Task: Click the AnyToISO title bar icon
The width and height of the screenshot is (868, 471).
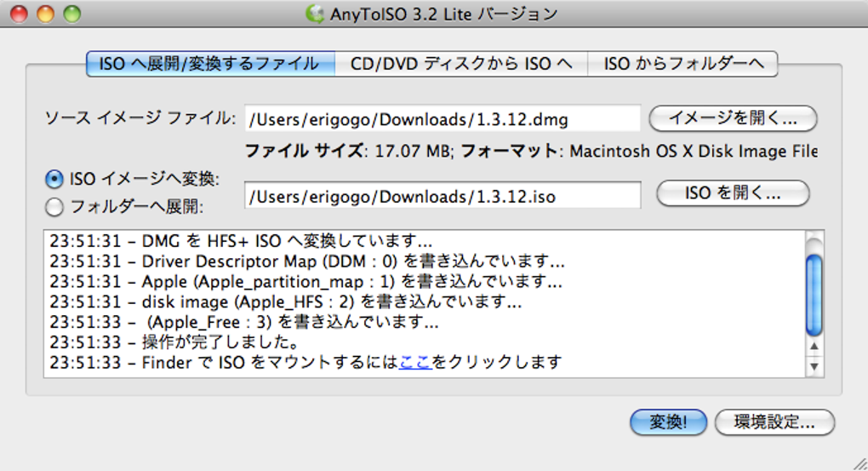Action: [x=314, y=14]
